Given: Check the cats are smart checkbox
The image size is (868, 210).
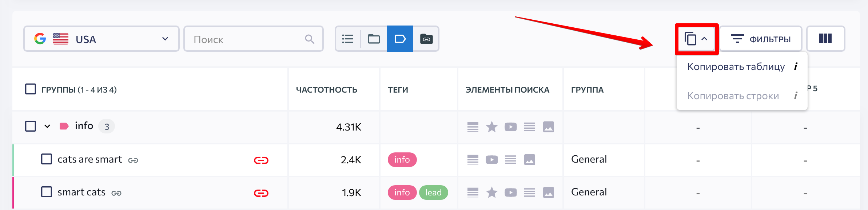Looking at the screenshot, I should pos(47,159).
